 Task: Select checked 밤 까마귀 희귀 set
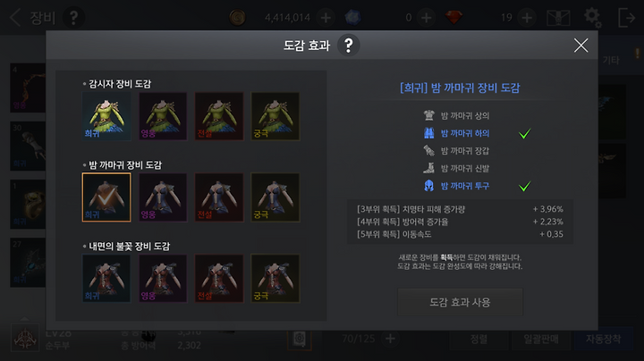point(106,197)
